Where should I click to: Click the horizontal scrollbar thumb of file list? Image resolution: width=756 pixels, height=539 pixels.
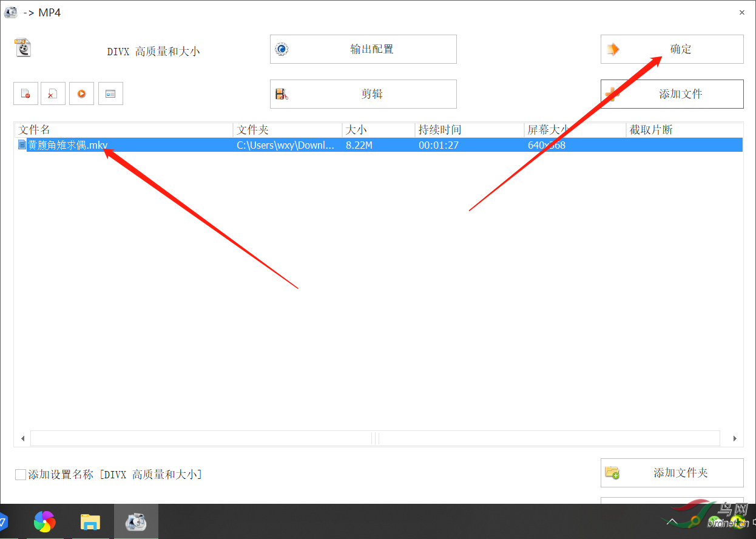[375, 438]
